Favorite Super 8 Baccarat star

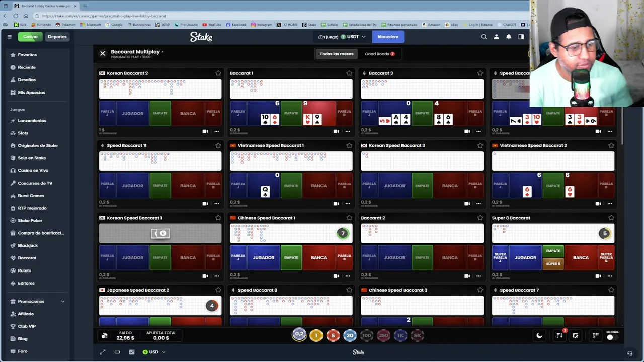click(x=611, y=218)
